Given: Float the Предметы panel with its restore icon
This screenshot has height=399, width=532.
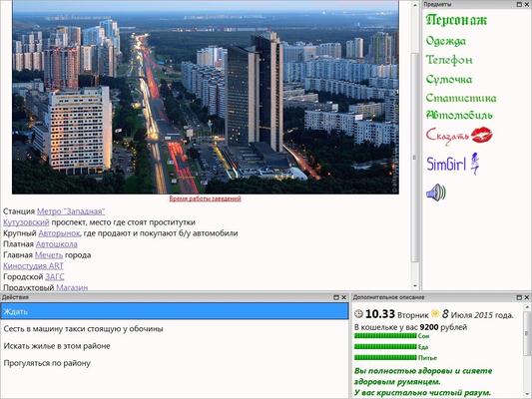Looking at the screenshot, I should click(519, 4).
